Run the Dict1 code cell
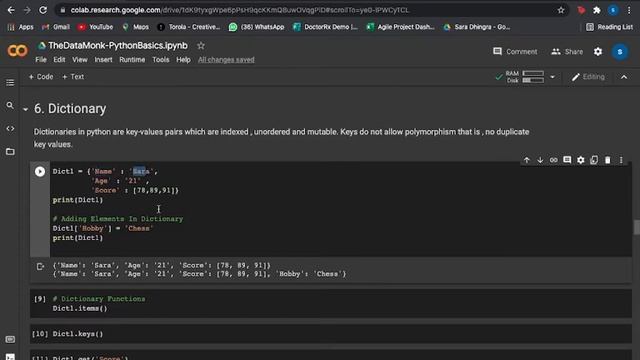Image resolution: width=640 pixels, height=360 pixels. tap(40, 171)
